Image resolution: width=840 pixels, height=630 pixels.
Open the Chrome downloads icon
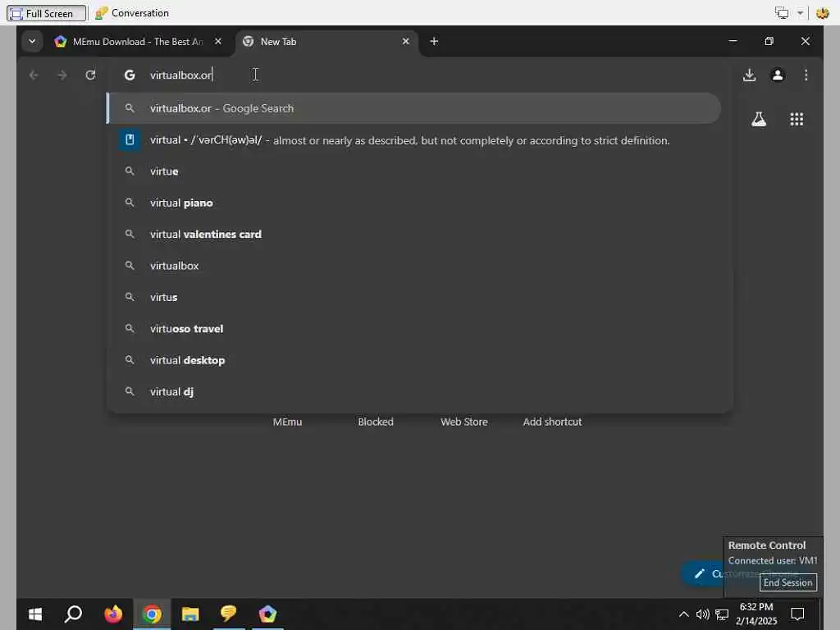750,75
